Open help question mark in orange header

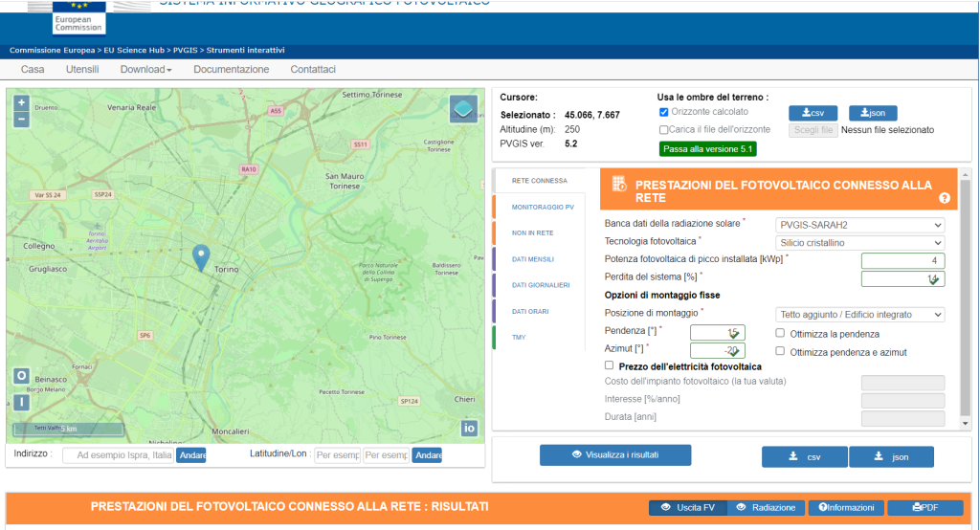[x=945, y=198]
